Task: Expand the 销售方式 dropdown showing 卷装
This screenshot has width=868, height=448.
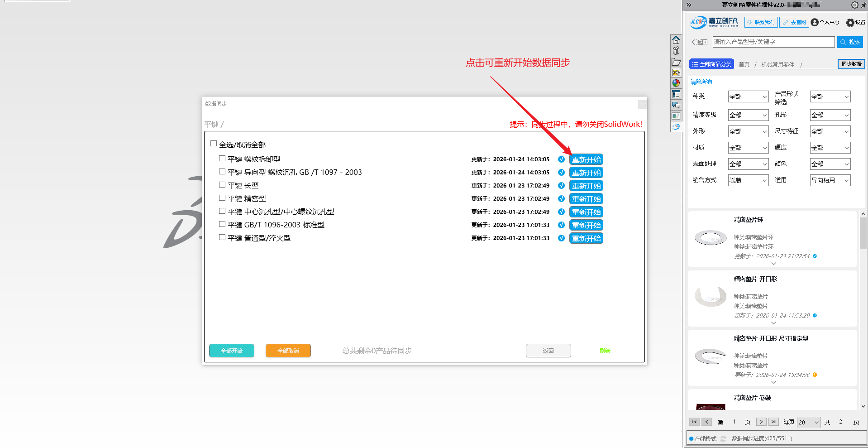Action: click(748, 180)
